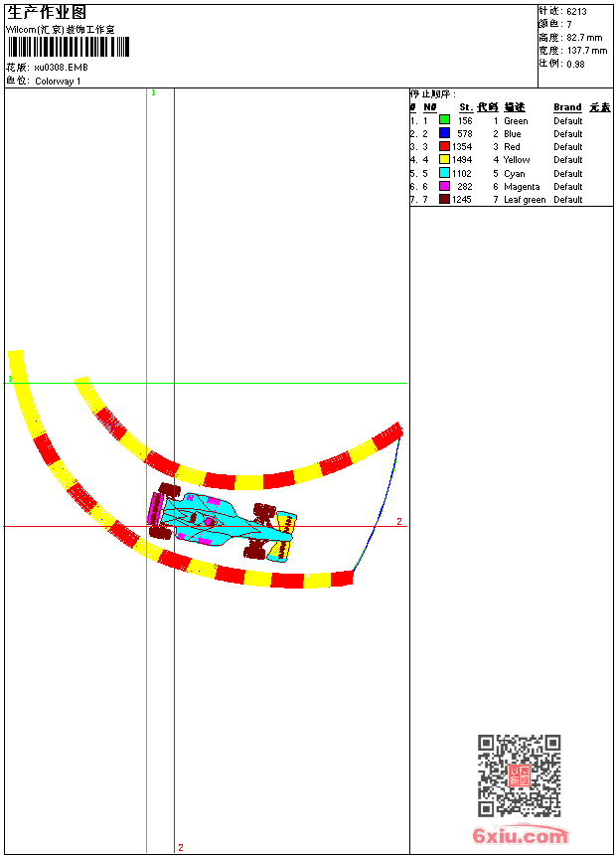The width and height of the screenshot is (616, 855).
Task: Open the 6xiu.com watermark link
Action: tap(521, 835)
